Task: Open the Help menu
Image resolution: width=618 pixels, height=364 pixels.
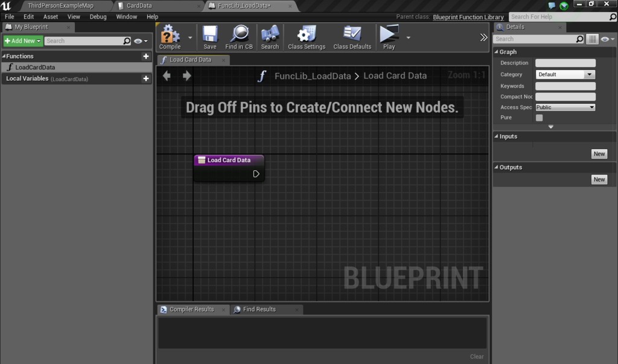Action: (x=153, y=17)
